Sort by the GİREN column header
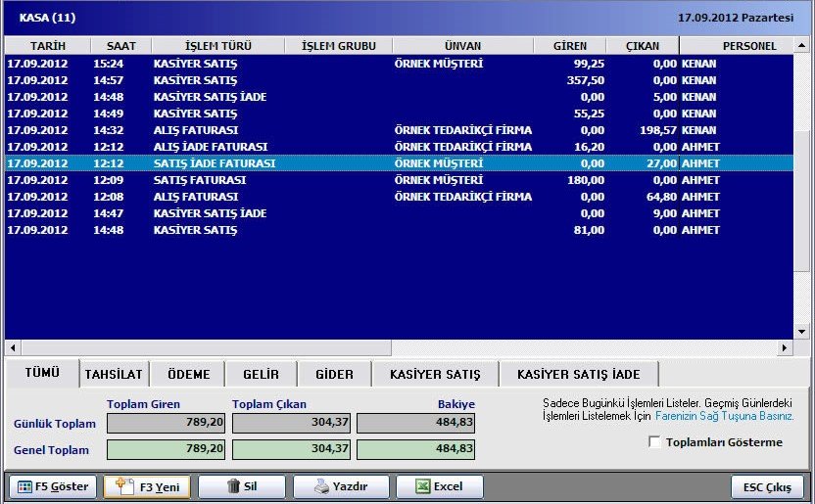The image size is (815, 504). pyautogui.click(x=569, y=46)
